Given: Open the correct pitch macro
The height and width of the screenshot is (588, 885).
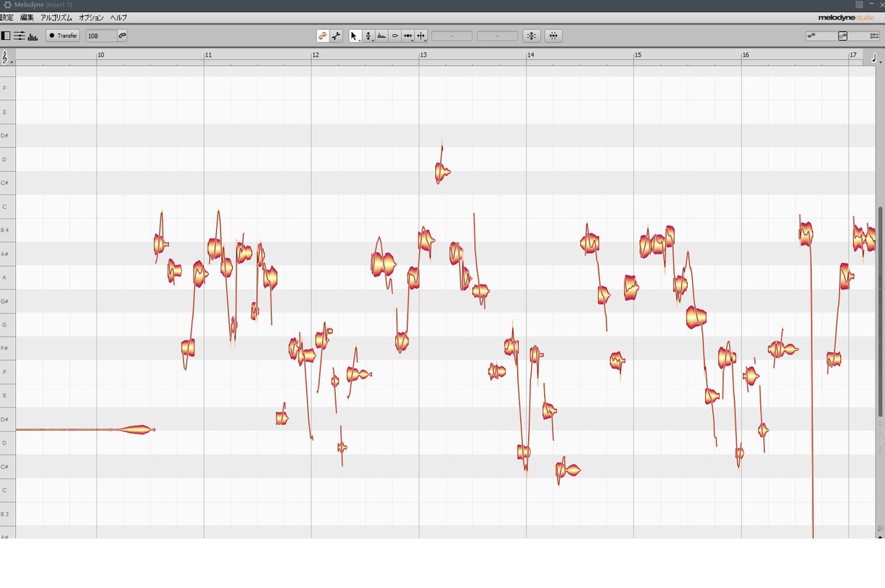Looking at the screenshot, I should tap(532, 36).
